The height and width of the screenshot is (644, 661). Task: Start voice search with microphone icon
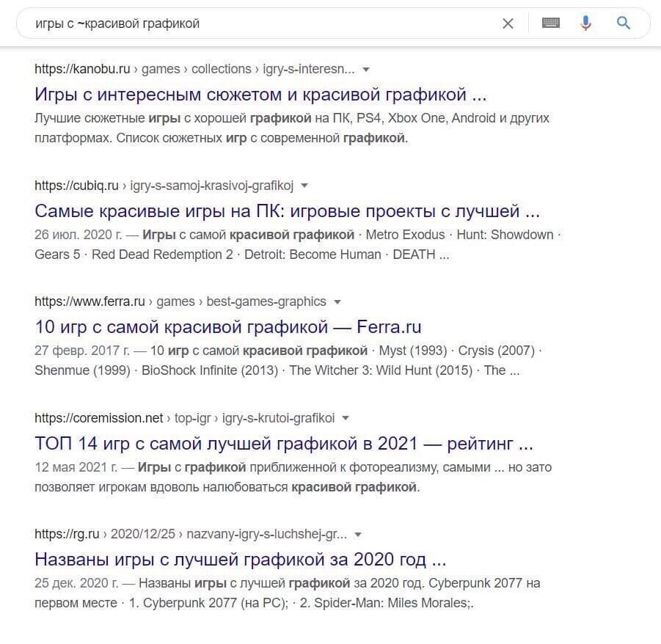pyautogui.click(x=585, y=23)
